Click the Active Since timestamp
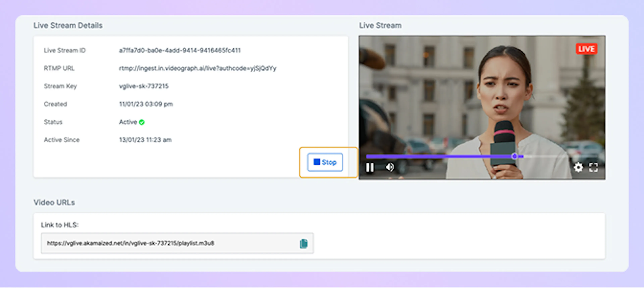Screen dimensions: 644x288 (145, 140)
